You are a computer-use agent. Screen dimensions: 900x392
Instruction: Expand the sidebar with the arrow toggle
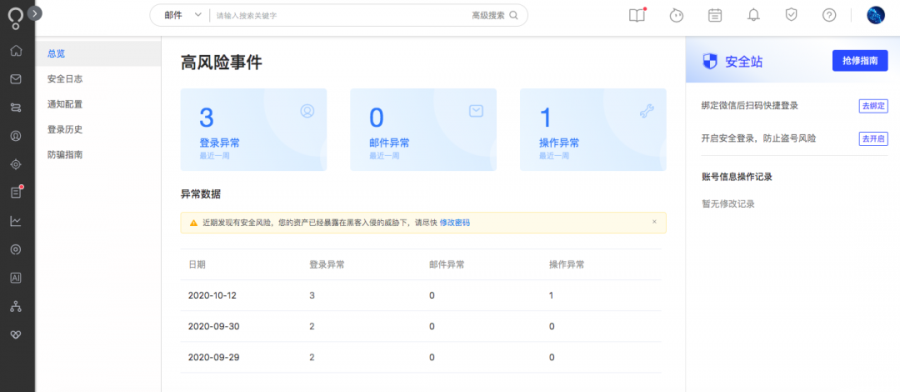tap(34, 13)
